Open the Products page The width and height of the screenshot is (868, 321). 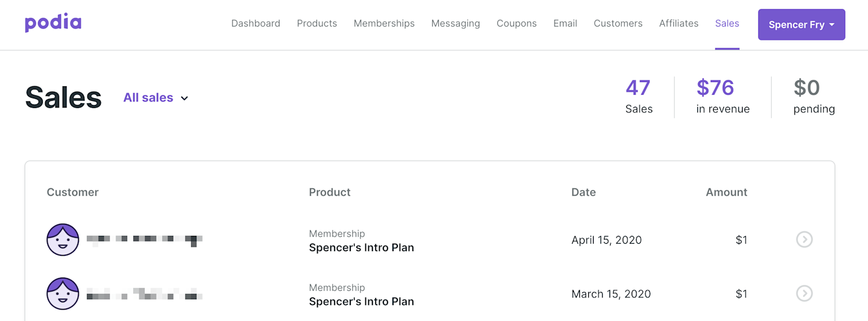[x=316, y=24]
